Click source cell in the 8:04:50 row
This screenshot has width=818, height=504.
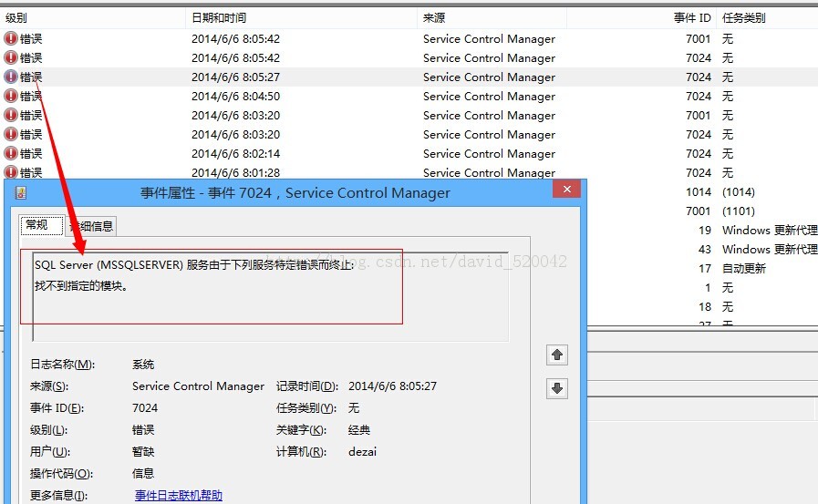tap(490, 97)
